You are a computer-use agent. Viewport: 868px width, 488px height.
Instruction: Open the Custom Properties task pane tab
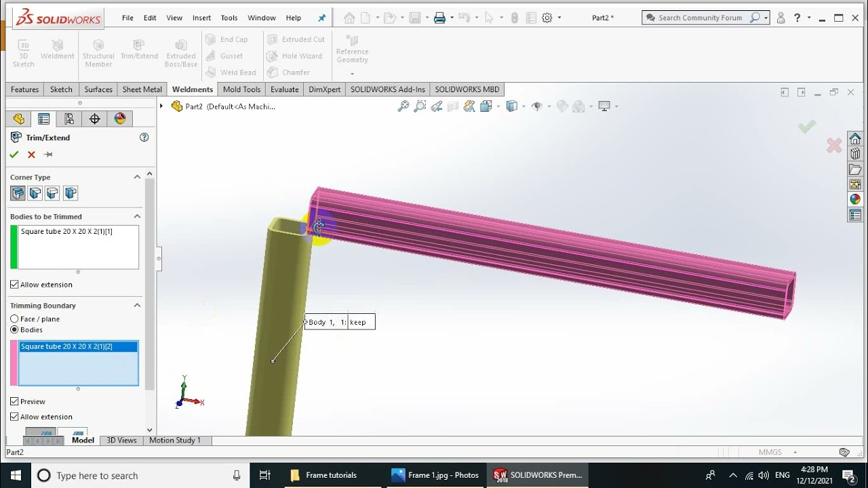(855, 216)
